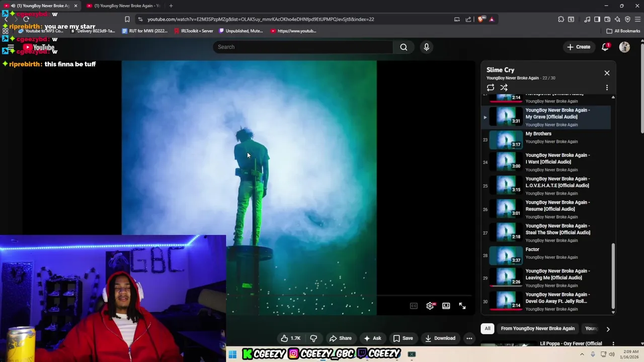Open Lil Poppa - Oxy Fever recommendation

[x=571, y=344]
